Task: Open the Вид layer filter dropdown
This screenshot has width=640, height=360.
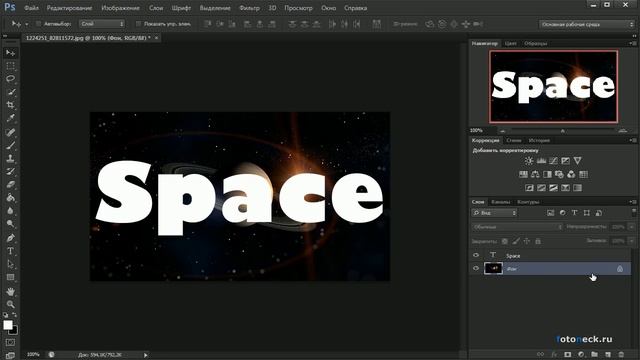Action: [x=494, y=213]
